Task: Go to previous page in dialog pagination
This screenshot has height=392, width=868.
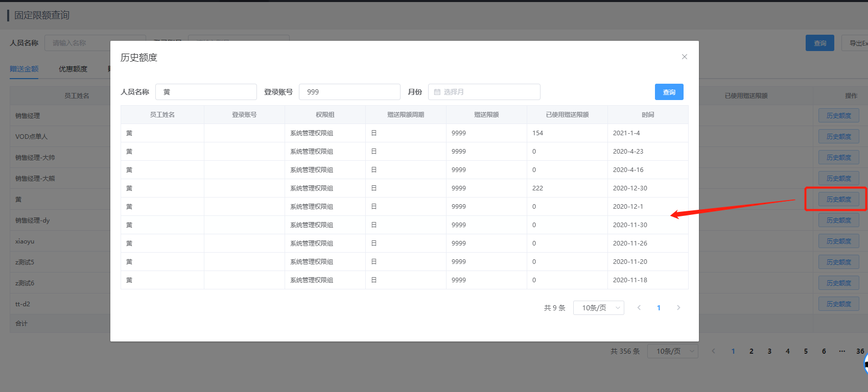Action: 639,308
